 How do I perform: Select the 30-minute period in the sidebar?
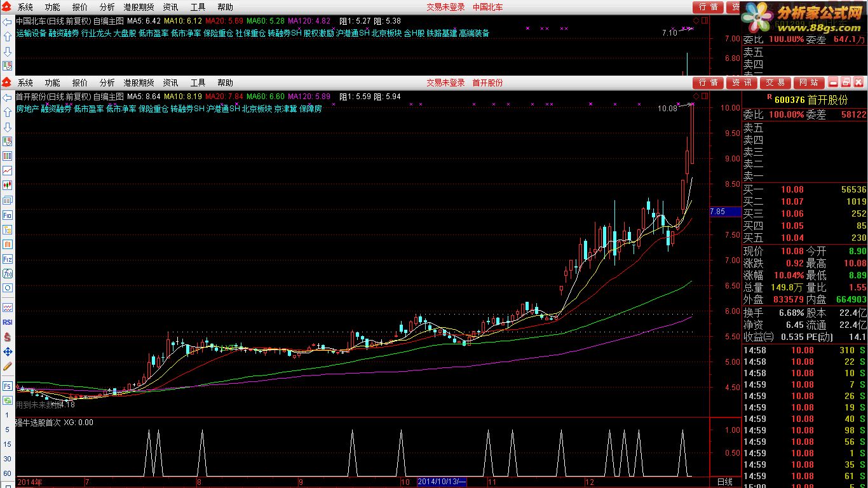7,459
